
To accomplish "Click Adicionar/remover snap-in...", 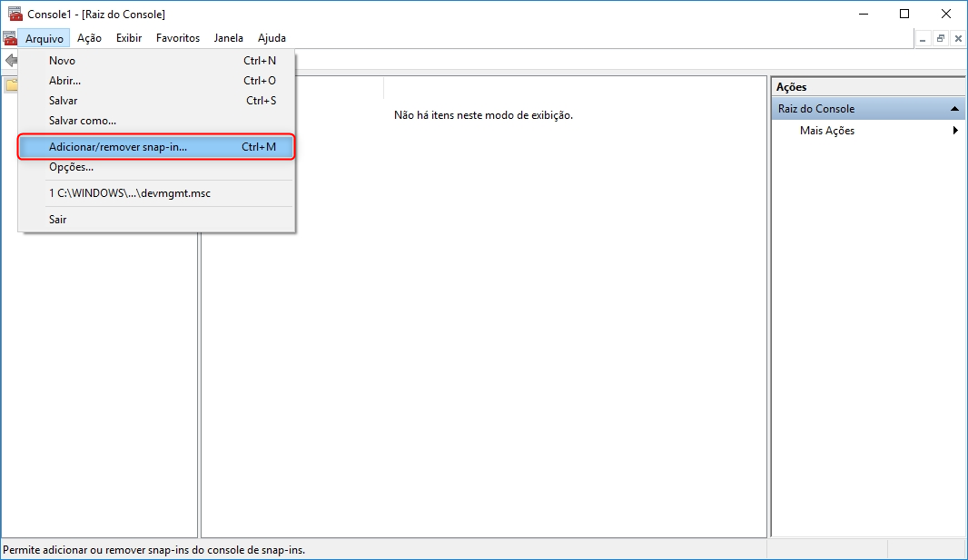I will tap(157, 147).
